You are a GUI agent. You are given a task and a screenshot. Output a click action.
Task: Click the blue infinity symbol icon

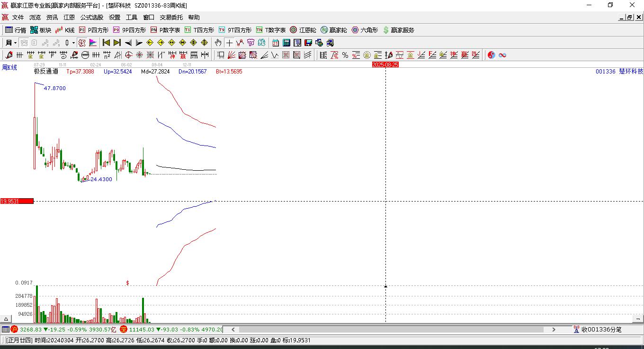[x=502, y=55]
